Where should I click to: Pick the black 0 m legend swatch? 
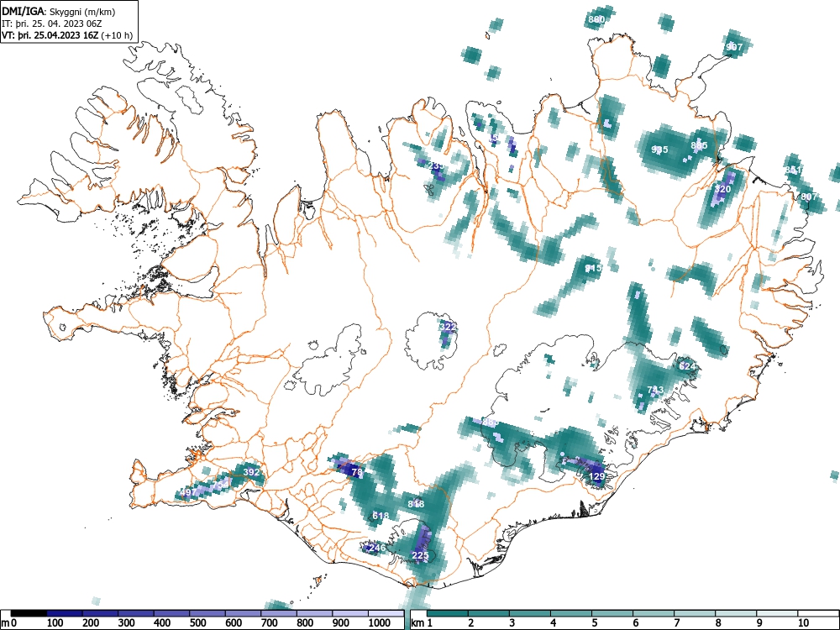point(29,613)
